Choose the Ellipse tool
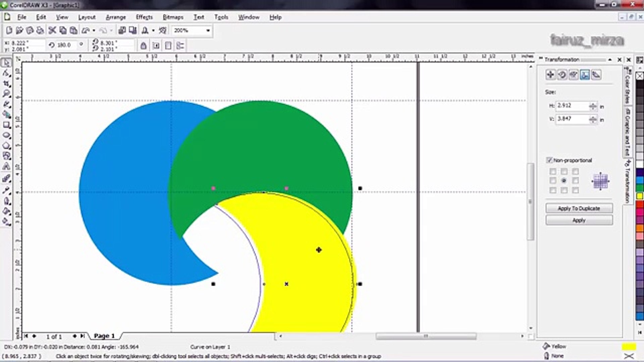This screenshot has height=362, width=644. pyautogui.click(x=6, y=135)
